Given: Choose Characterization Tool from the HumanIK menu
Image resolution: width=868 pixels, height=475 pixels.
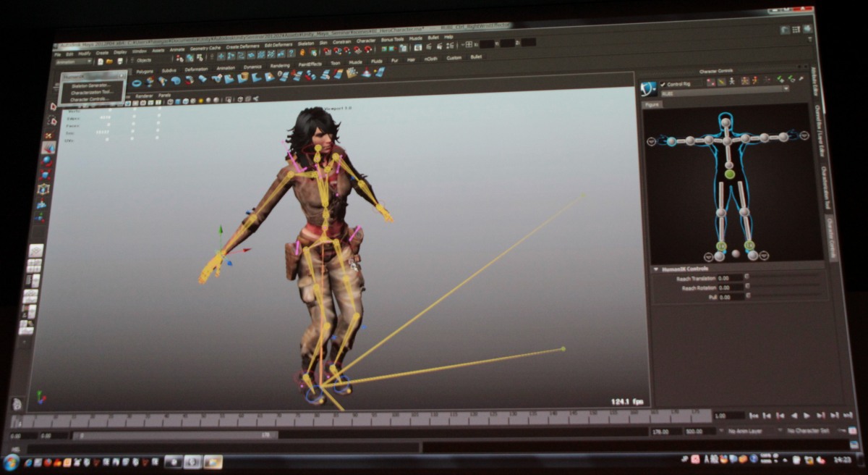Looking at the screenshot, I should tap(91, 92).
